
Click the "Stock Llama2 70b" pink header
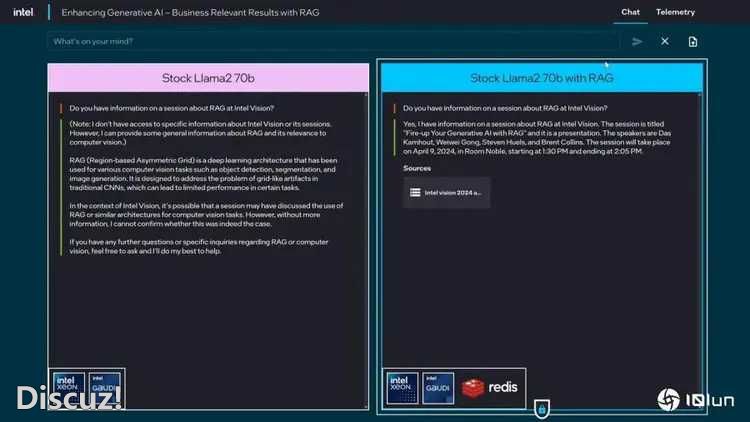208,78
